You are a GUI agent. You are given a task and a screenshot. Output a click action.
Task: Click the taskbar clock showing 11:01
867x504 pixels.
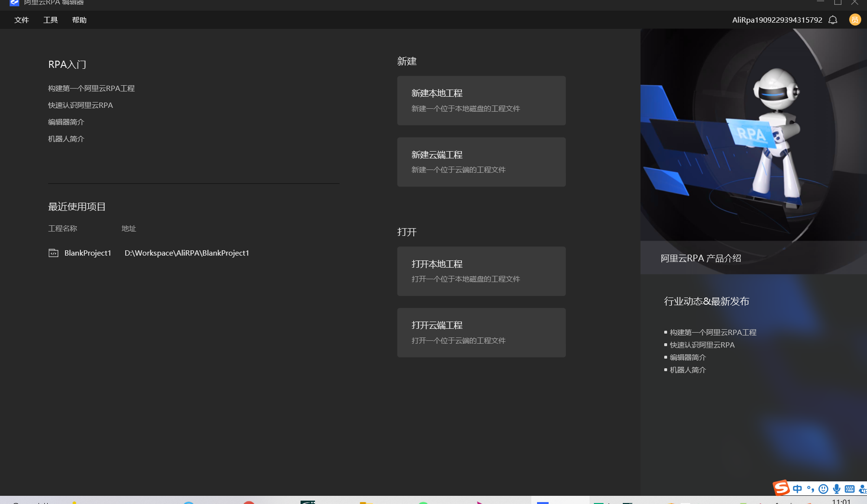[841, 501]
